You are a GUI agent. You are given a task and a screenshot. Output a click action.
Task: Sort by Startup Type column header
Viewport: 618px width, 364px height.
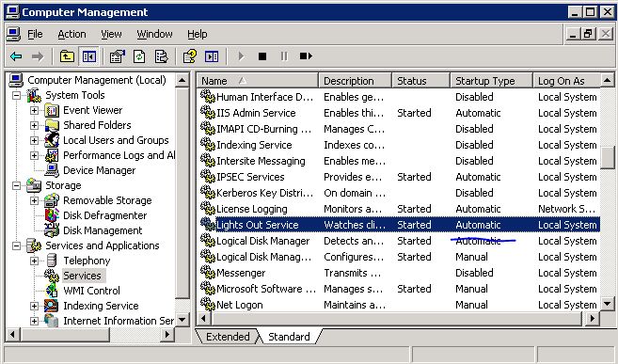tap(491, 81)
